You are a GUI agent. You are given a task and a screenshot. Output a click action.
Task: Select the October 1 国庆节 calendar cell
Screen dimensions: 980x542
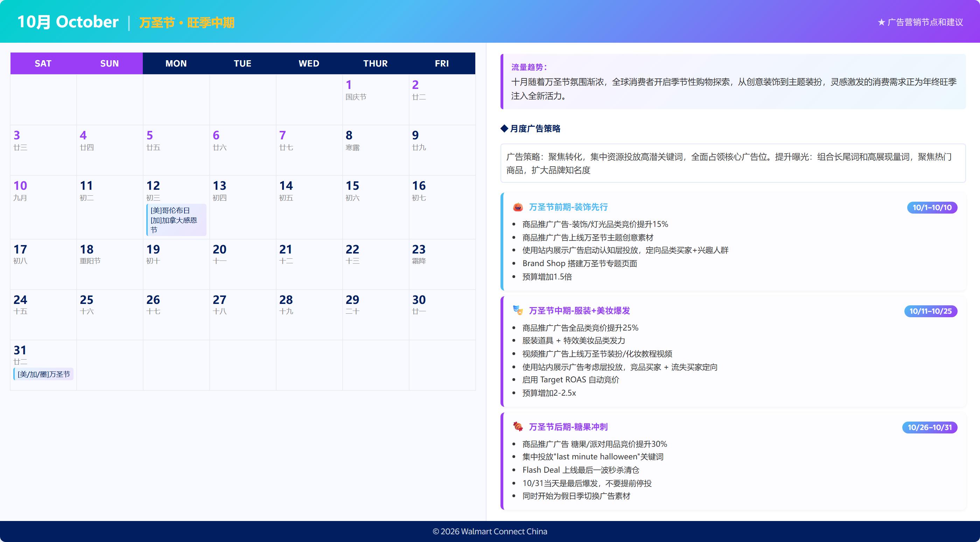[x=376, y=100]
